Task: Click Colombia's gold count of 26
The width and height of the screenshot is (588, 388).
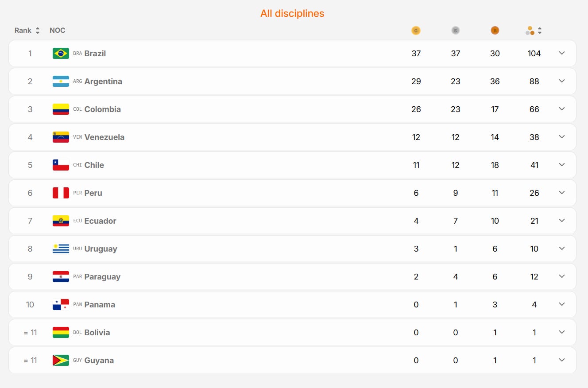Action: 416,109
